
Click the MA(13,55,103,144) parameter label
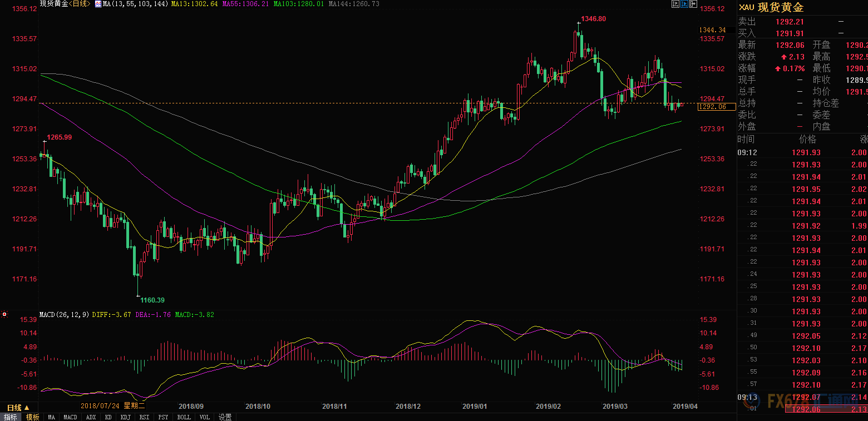[136, 4]
